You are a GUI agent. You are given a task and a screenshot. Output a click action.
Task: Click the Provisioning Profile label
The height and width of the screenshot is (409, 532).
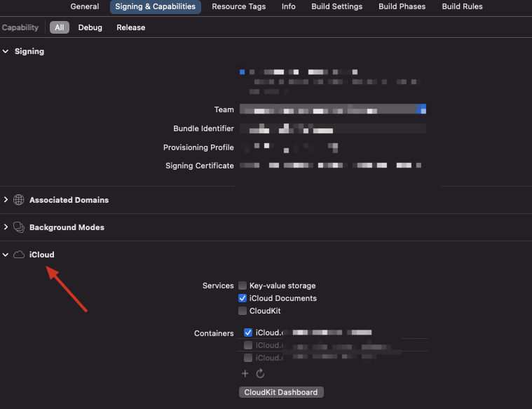[x=198, y=147]
